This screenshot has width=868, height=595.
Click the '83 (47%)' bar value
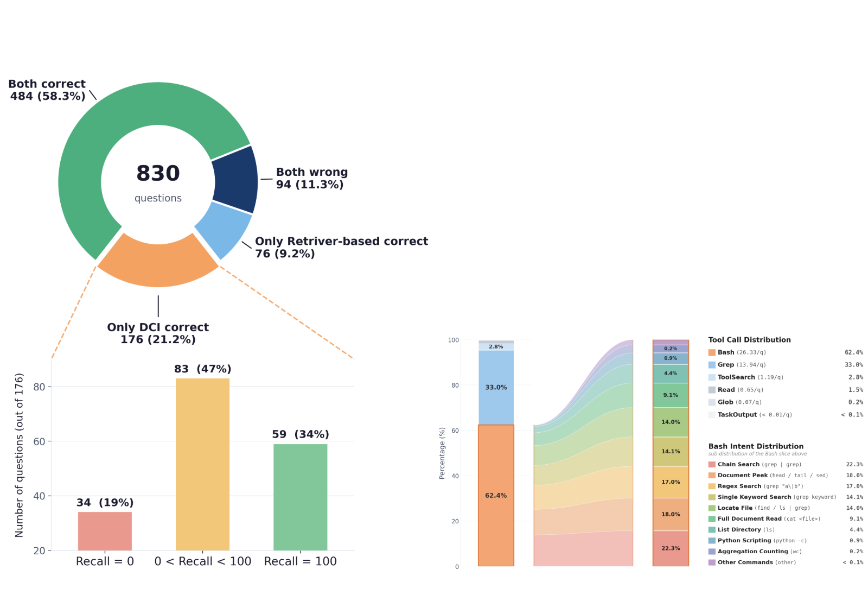click(x=202, y=369)
